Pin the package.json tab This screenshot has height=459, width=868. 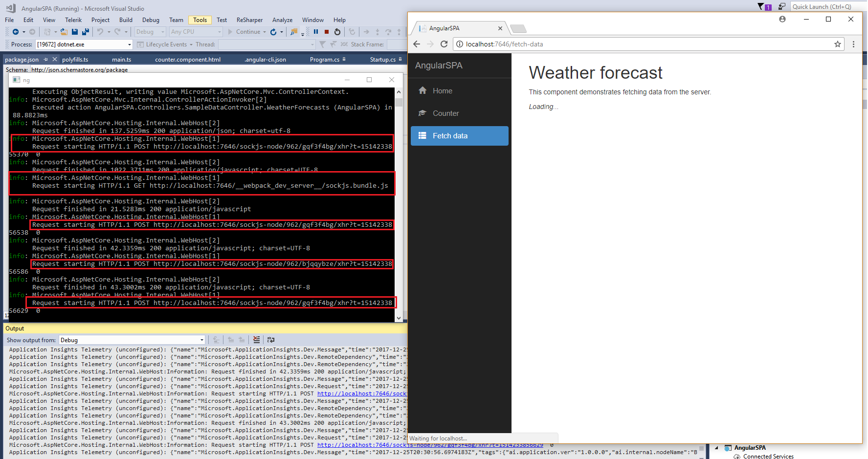(46, 59)
